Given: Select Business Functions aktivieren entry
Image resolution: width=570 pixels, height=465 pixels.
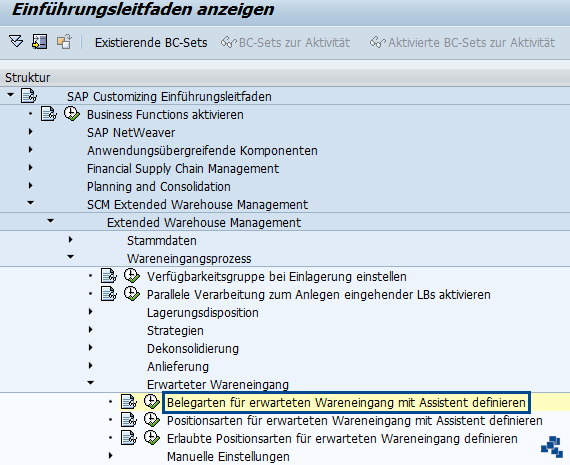Looking at the screenshot, I should click(165, 115).
